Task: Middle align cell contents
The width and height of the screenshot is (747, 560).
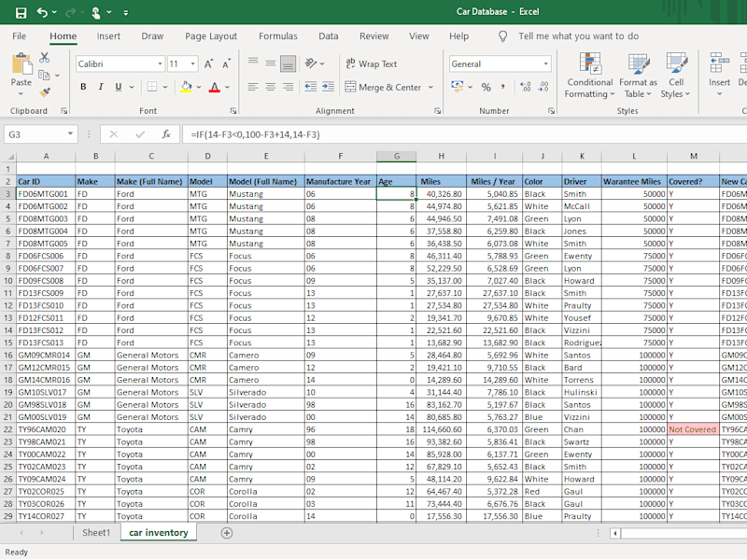Action: [x=271, y=63]
